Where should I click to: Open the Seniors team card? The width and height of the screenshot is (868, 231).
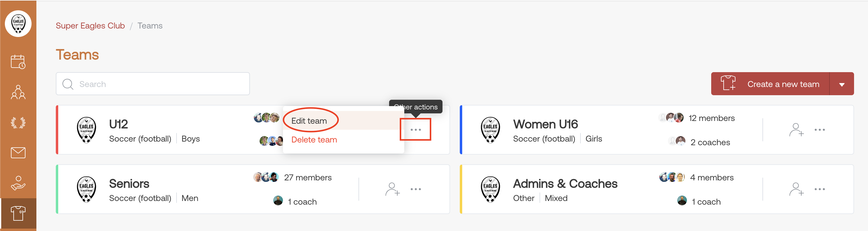pyautogui.click(x=253, y=189)
